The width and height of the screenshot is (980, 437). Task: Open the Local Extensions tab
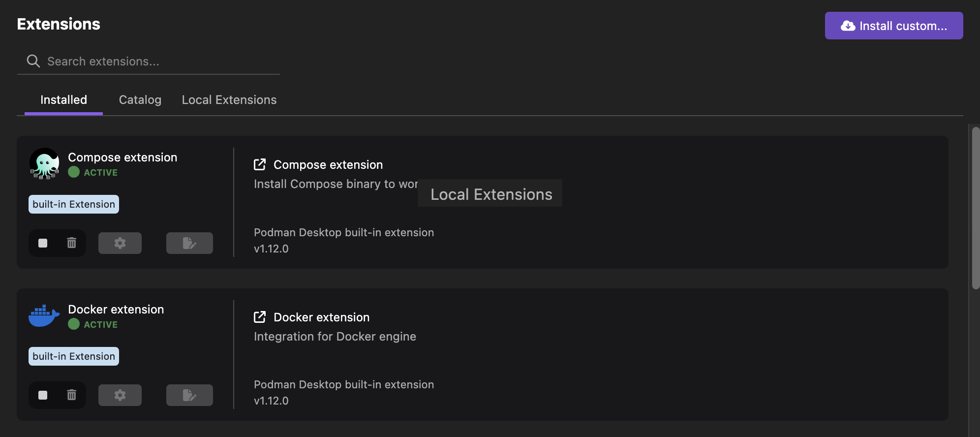[x=229, y=100]
